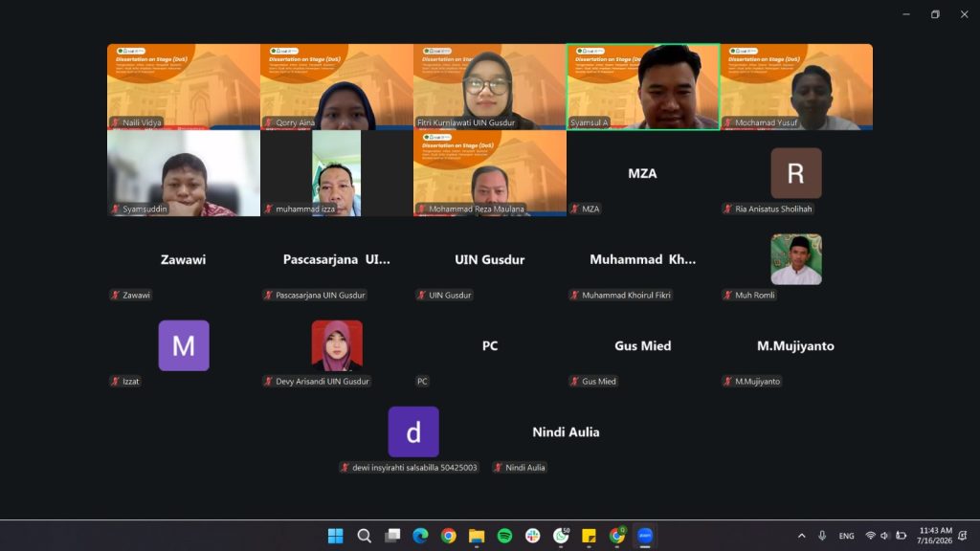Viewport: 980px width, 551px height.
Task: Click the purple d avatar of dewi
Action: click(x=413, y=431)
